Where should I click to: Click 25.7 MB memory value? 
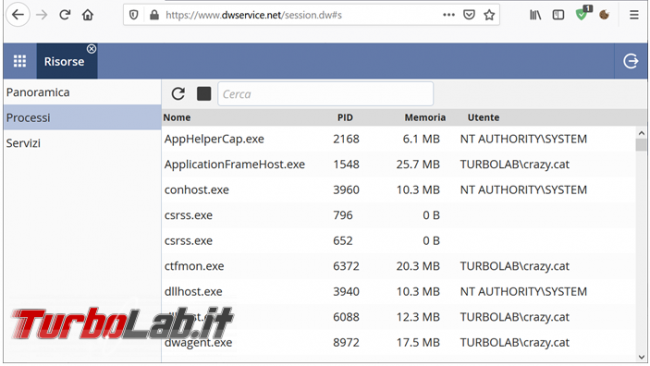(418, 164)
